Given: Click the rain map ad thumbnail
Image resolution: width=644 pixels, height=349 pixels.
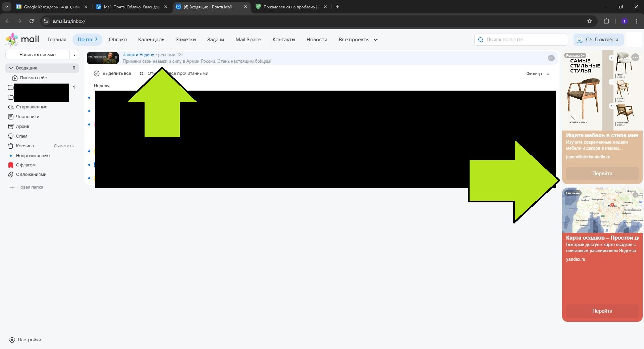Looking at the screenshot, I should pos(602,210).
